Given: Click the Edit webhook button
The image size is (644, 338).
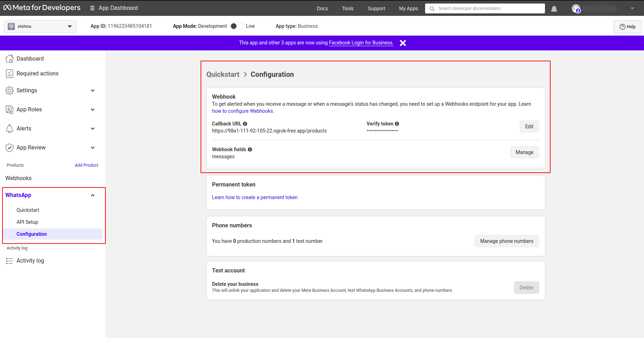Looking at the screenshot, I should pos(529,127).
